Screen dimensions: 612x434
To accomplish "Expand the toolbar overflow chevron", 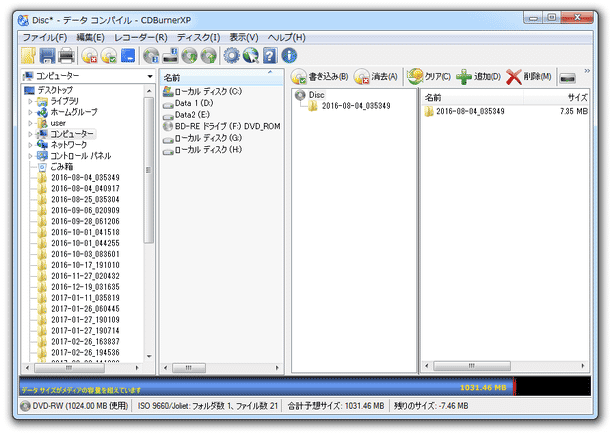I will [587, 71].
